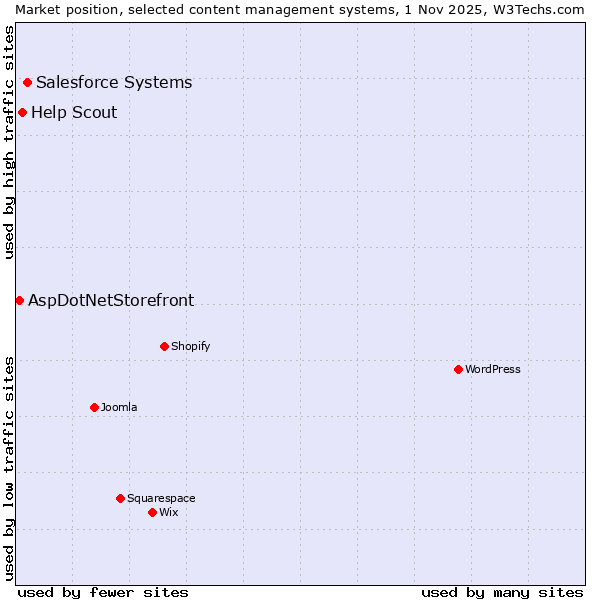
Task: Click the 'used by high traffic sites' axis label
Action: [9, 142]
